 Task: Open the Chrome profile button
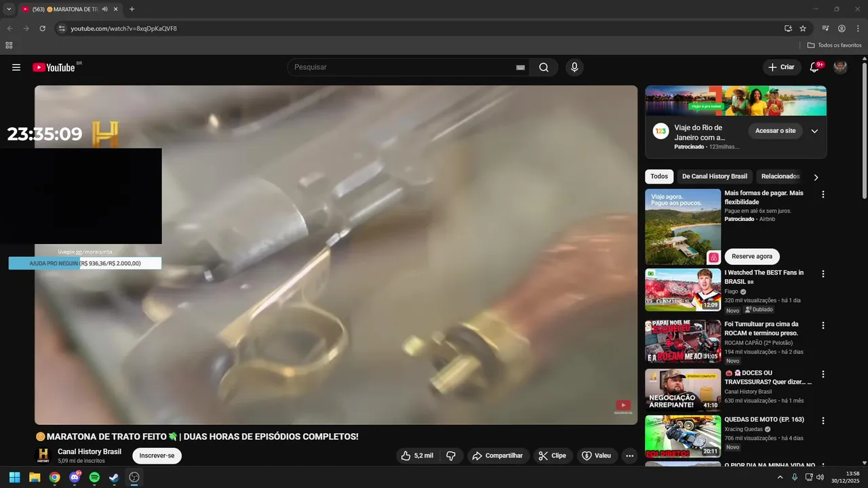click(842, 28)
